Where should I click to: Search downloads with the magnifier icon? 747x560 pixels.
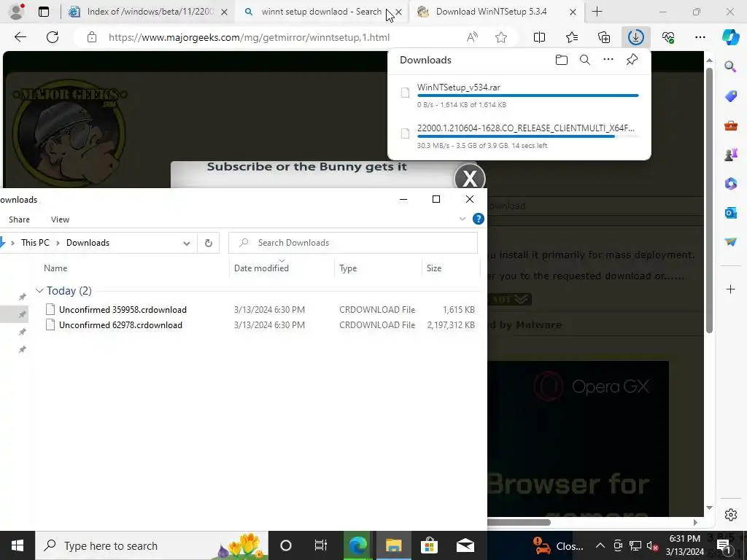point(585,60)
